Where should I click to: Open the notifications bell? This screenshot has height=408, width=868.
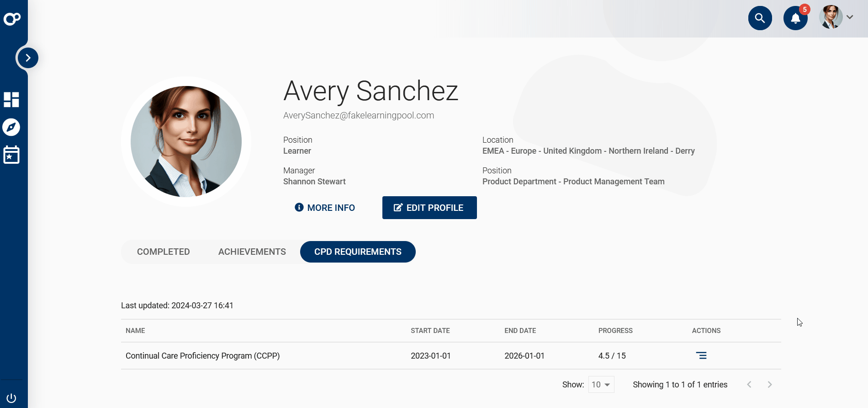click(x=795, y=18)
